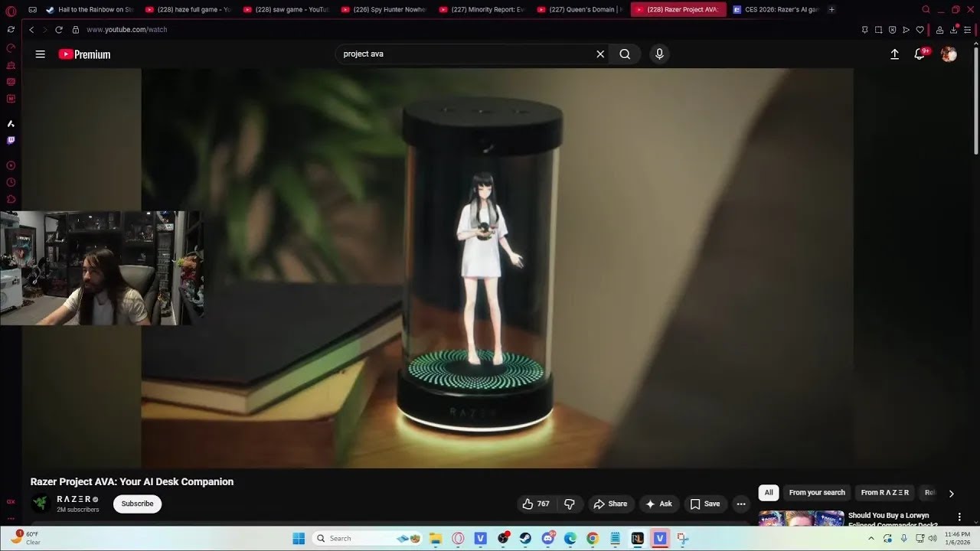
Task: Open the history clock in sidebar
Action: (x=11, y=182)
